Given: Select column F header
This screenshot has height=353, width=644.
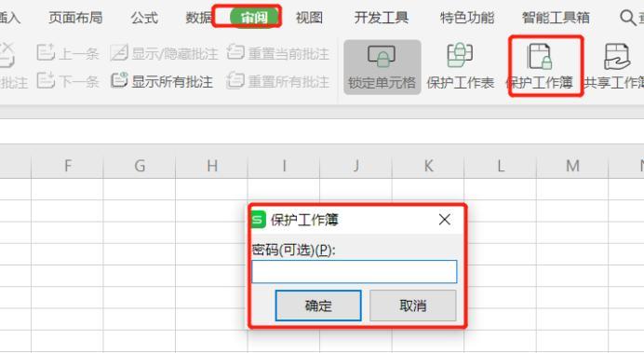Looking at the screenshot, I should (x=67, y=166).
